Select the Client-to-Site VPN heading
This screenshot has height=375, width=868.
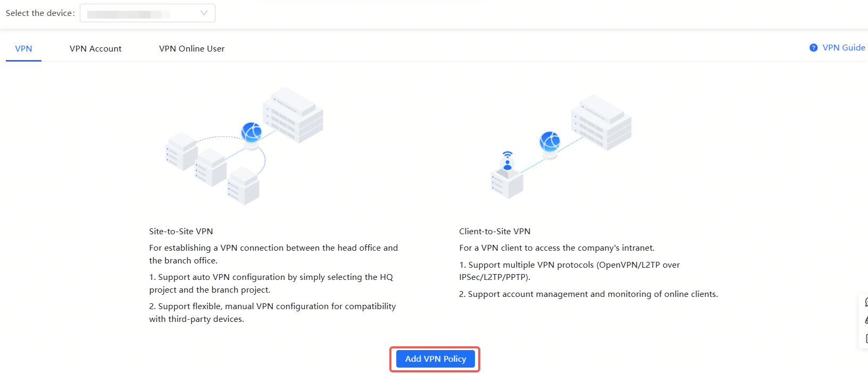pos(495,232)
